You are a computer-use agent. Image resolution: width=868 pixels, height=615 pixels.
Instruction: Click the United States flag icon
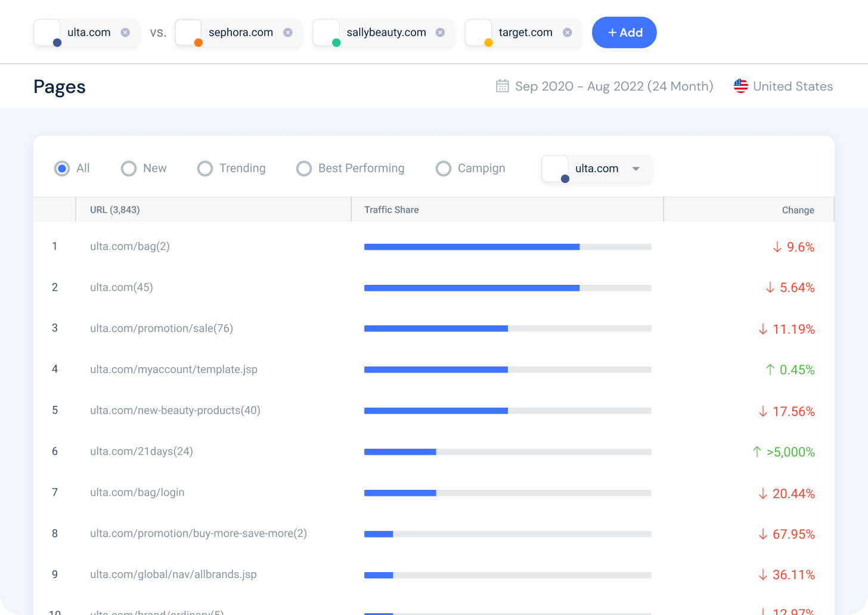(x=740, y=86)
